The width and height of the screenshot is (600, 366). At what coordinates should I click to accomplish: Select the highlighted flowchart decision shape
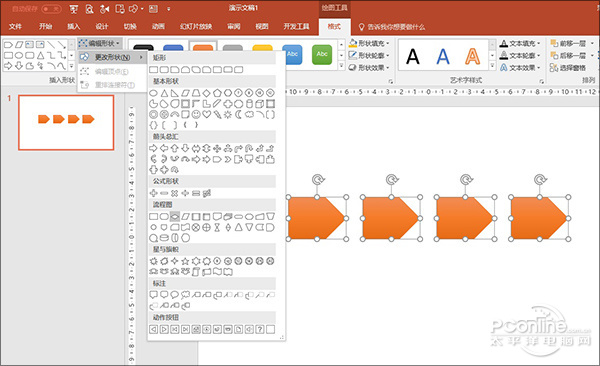(x=174, y=216)
